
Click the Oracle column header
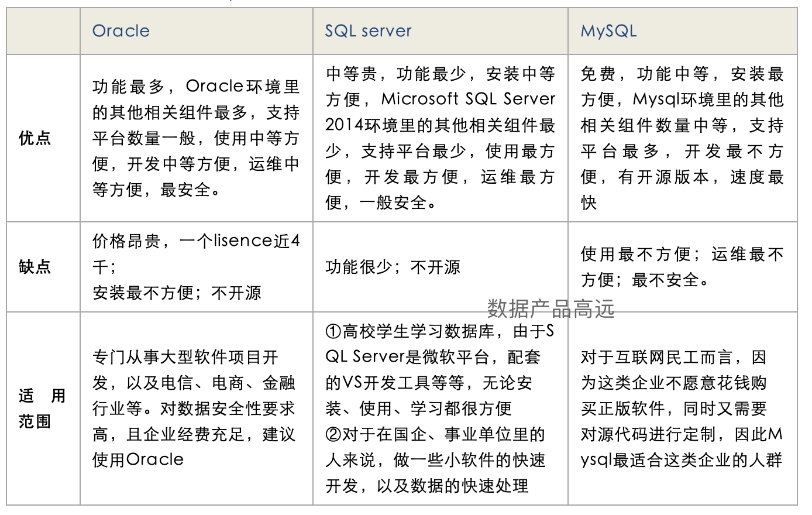pyautogui.click(x=121, y=31)
